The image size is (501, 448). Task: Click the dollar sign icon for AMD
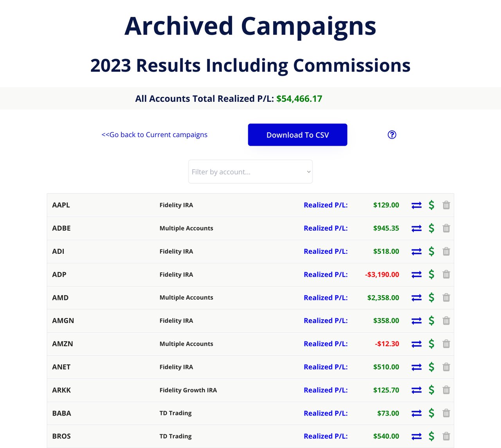pos(431,298)
